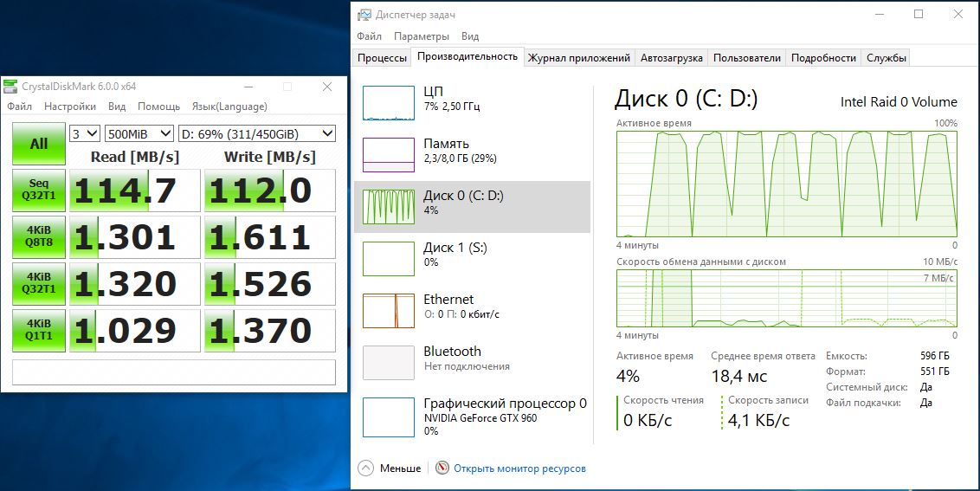This screenshot has height=491, width=980.
Task: Expand the D: drive selection dropdown
Action: (x=256, y=133)
